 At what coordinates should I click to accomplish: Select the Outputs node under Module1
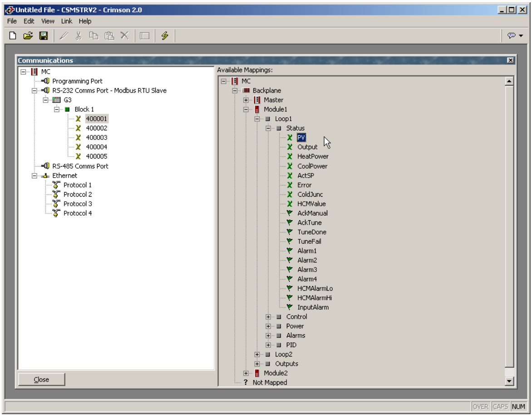(286, 364)
